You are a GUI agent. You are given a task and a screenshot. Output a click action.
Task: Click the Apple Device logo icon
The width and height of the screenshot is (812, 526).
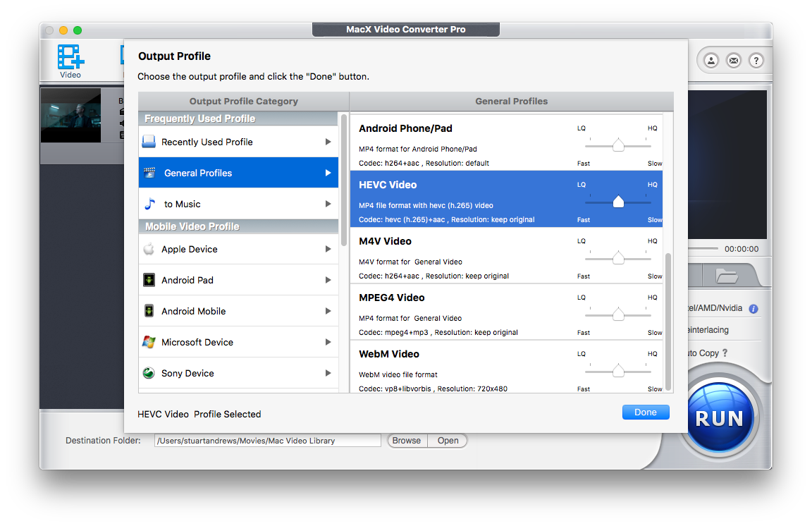(149, 249)
